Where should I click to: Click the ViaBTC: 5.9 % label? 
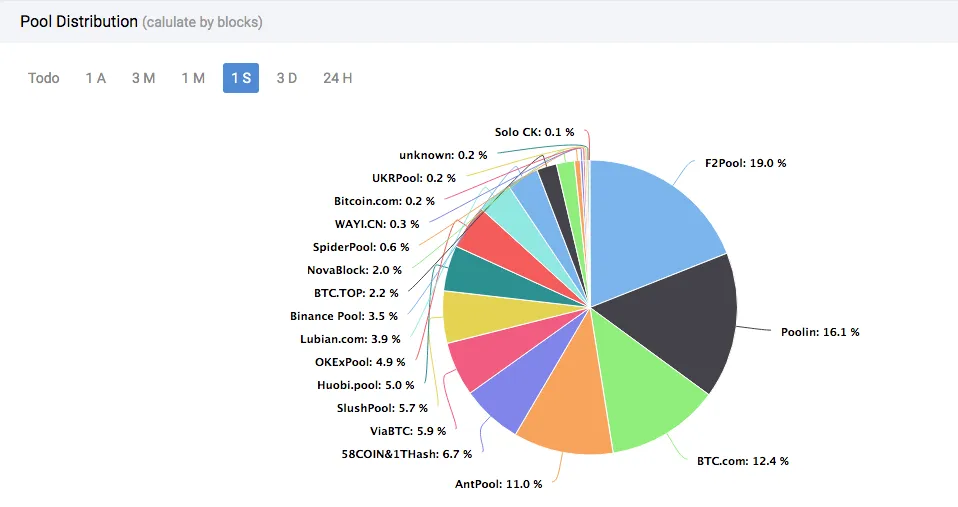tap(408, 431)
